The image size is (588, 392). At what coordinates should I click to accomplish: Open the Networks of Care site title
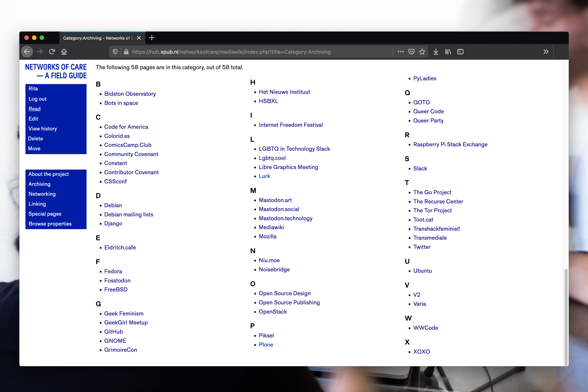tap(56, 71)
